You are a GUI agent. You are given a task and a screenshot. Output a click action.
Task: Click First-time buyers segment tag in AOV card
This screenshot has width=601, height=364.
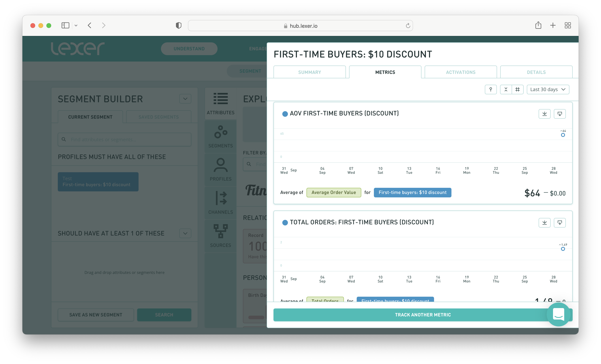click(x=412, y=192)
